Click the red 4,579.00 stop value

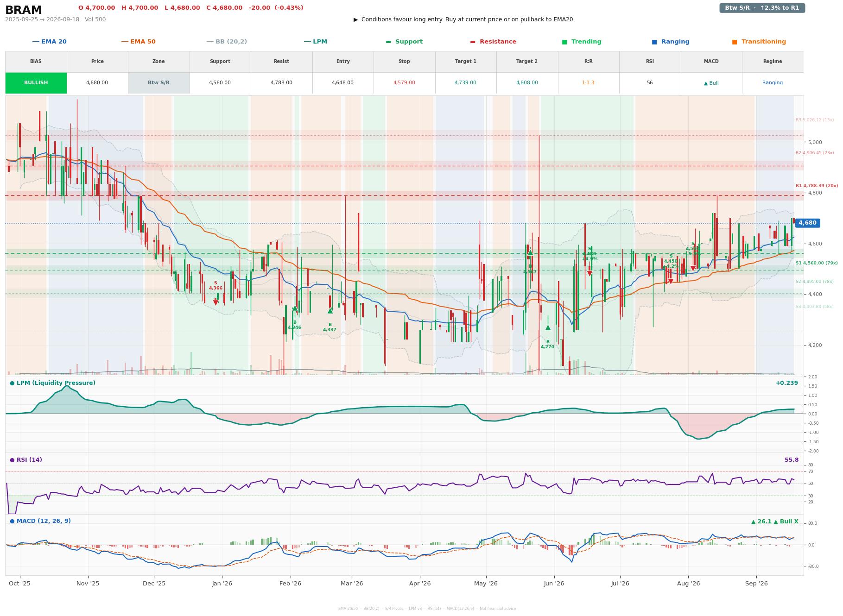[x=404, y=83]
